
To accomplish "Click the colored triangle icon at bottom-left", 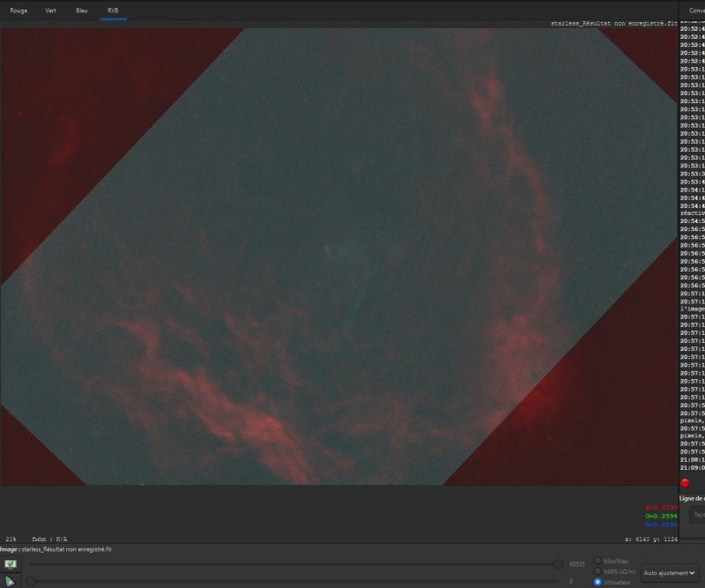I will pos(10,581).
